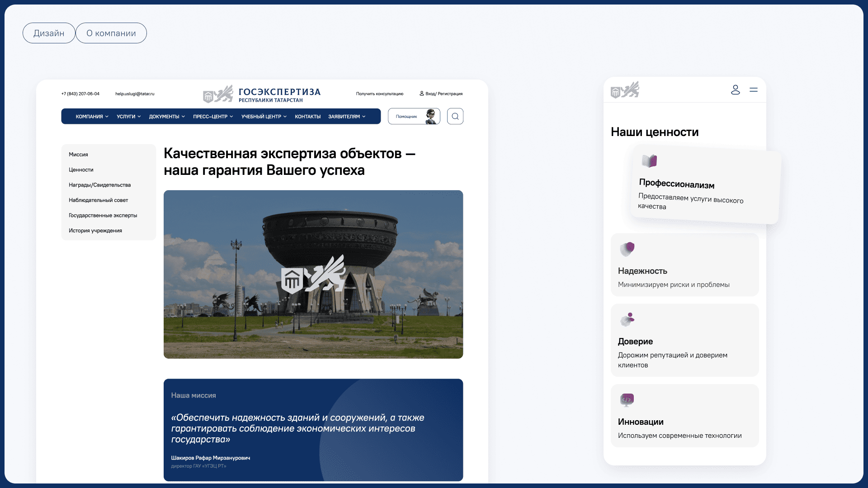Click the book icon on Профессионализм card
Viewport: 868px width, 488px height.
[649, 161]
